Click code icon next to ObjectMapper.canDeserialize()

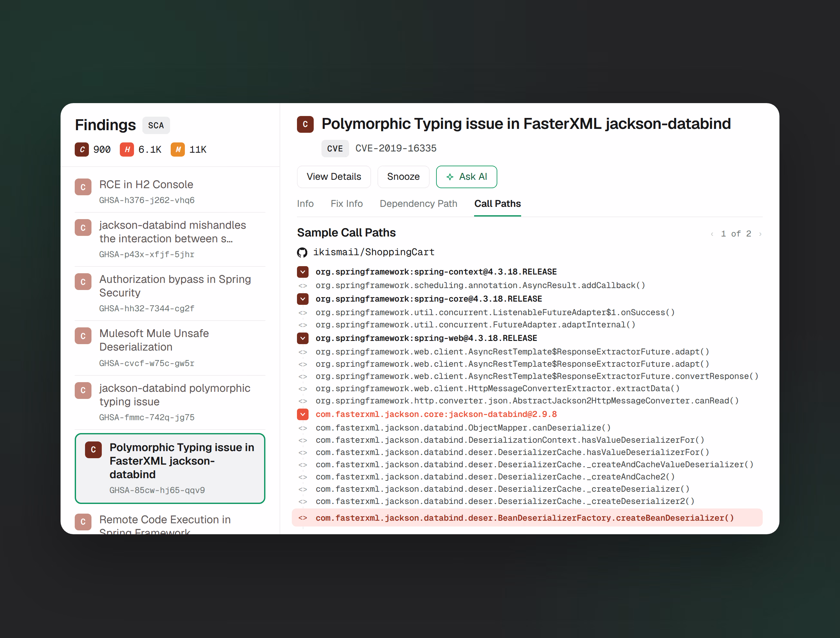tap(303, 428)
